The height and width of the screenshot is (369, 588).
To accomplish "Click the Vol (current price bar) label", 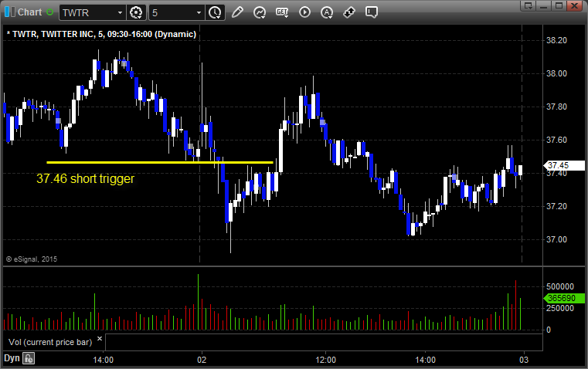I will point(50,342).
